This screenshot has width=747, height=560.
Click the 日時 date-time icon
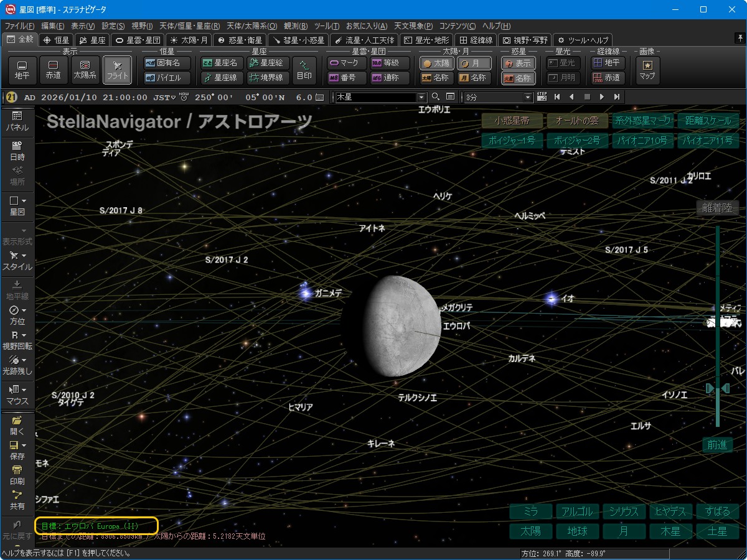point(17,151)
